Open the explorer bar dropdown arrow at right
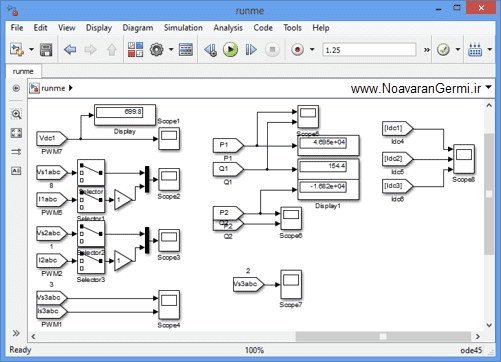501x362 pixels. point(488,88)
